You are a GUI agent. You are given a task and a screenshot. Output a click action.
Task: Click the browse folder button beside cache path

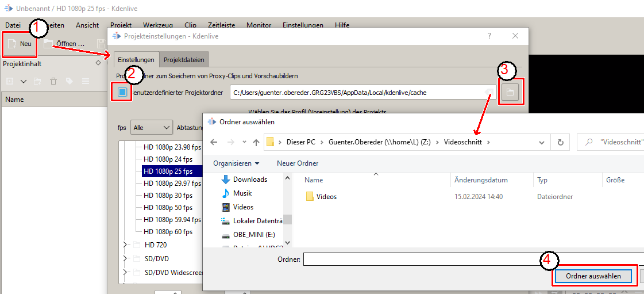point(511,92)
